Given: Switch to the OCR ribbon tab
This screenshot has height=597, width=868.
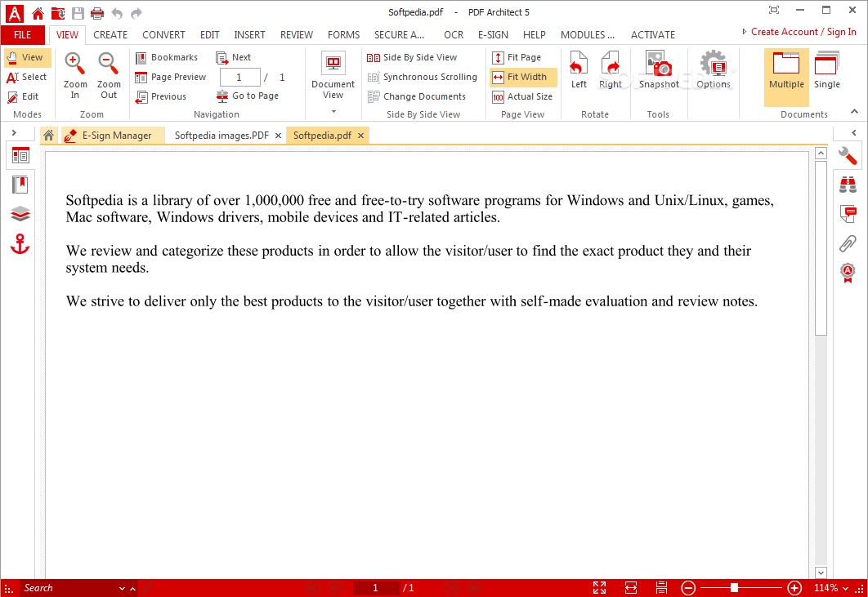Looking at the screenshot, I should coord(454,35).
